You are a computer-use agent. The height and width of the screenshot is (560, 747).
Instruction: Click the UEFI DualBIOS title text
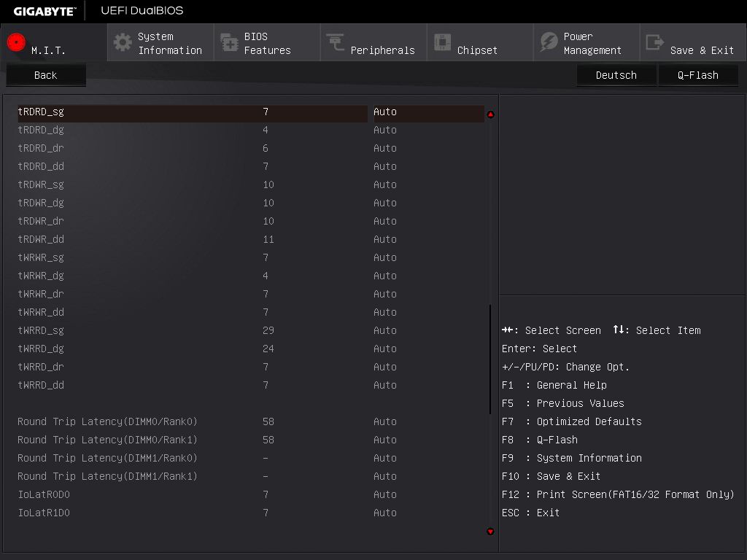142,10
